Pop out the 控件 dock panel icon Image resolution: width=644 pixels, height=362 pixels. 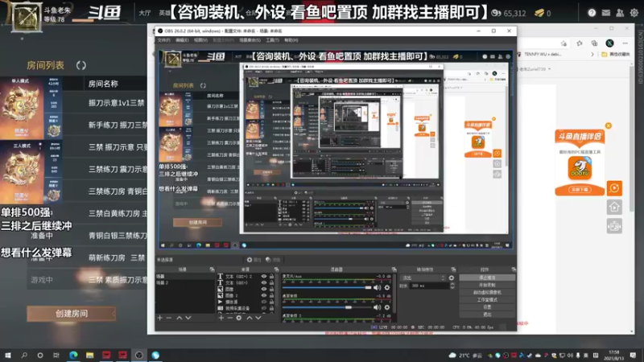tap(514, 269)
